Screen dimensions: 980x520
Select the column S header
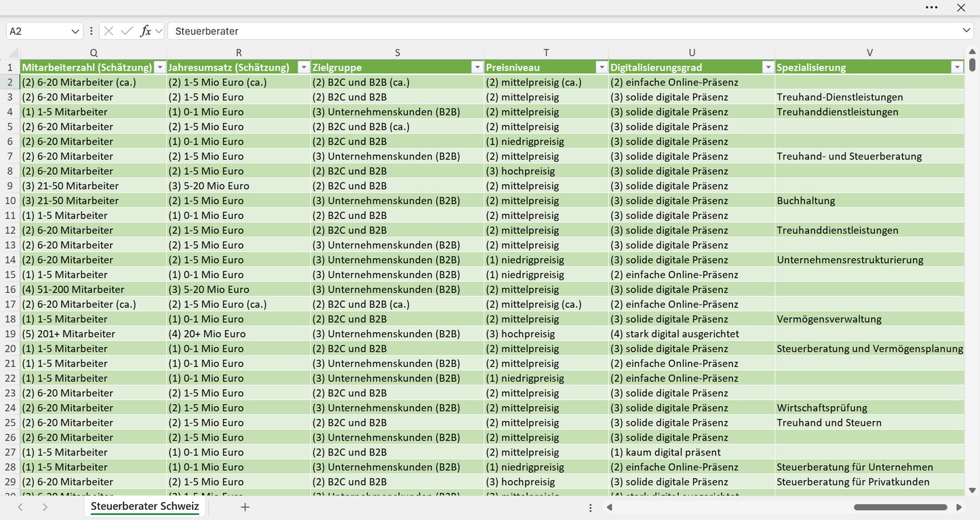(x=397, y=53)
